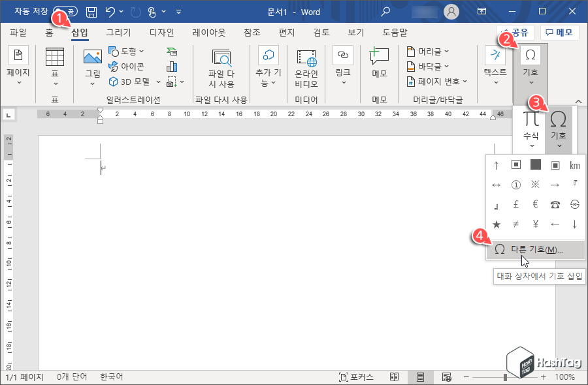
Task: Insert a 3D 모델
Action: click(130, 82)
